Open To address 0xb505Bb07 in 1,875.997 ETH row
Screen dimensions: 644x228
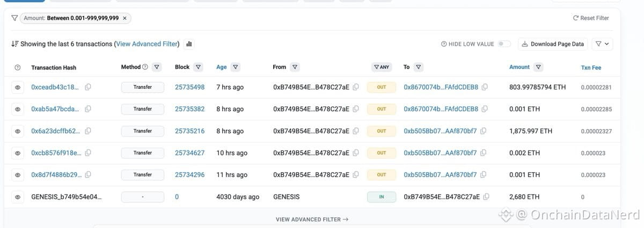(440, 131)
